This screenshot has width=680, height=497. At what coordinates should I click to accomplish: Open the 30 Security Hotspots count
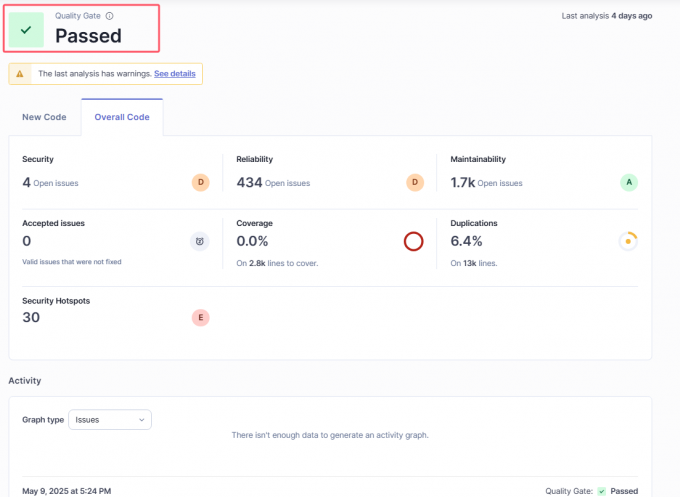click(33, 317)
